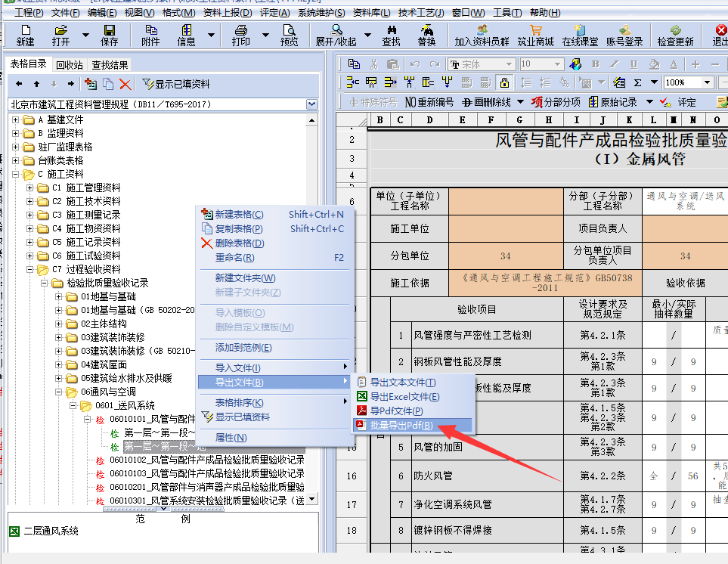Viewport: 728px width, 564px height.
Task: Click the move left arrow in tree toolbar
Action: 19,84
